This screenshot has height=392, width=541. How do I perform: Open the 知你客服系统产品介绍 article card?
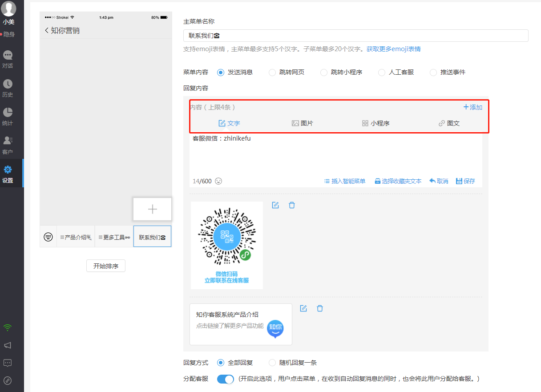tap(241, 324)
